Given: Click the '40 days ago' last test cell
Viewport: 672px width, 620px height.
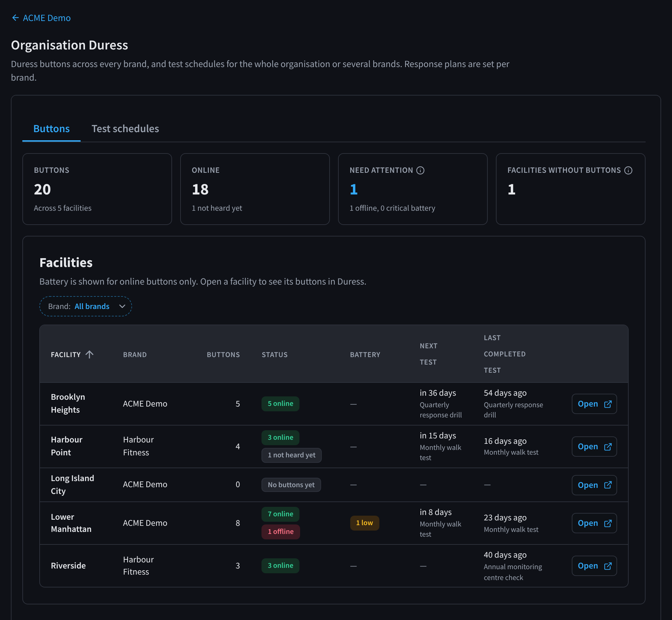Looking at the screenshot, I should 505,555.
